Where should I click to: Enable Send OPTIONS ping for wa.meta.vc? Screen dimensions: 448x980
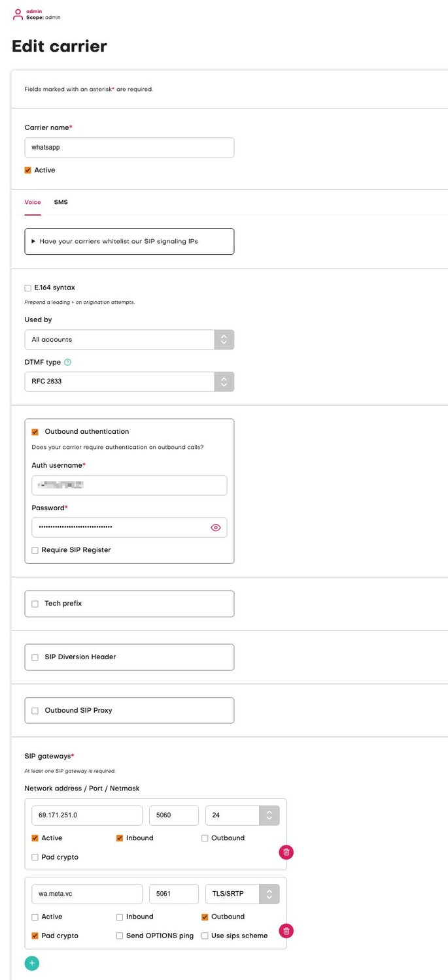tap(120, 936)
